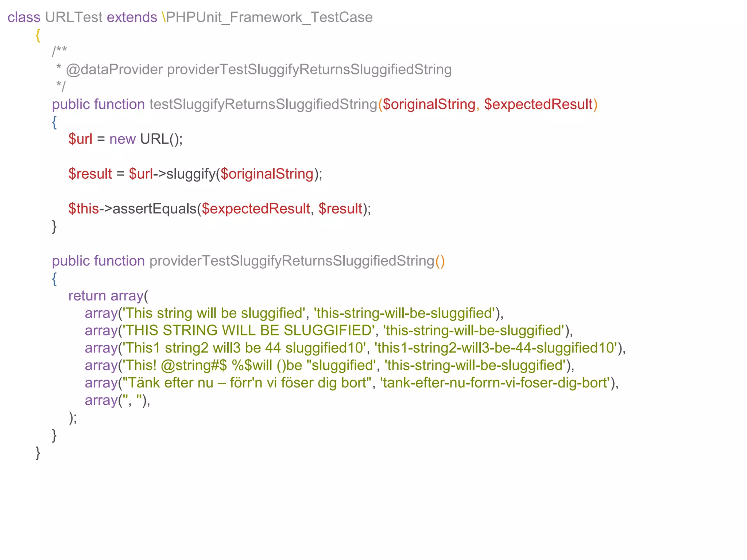Image resolution: width=747 pixels, height=560 pixels.
Task: Click the string 'This1 string2 will3 be 44 sluggified10'
Action: pyautogui.click(x=244, y=348)
